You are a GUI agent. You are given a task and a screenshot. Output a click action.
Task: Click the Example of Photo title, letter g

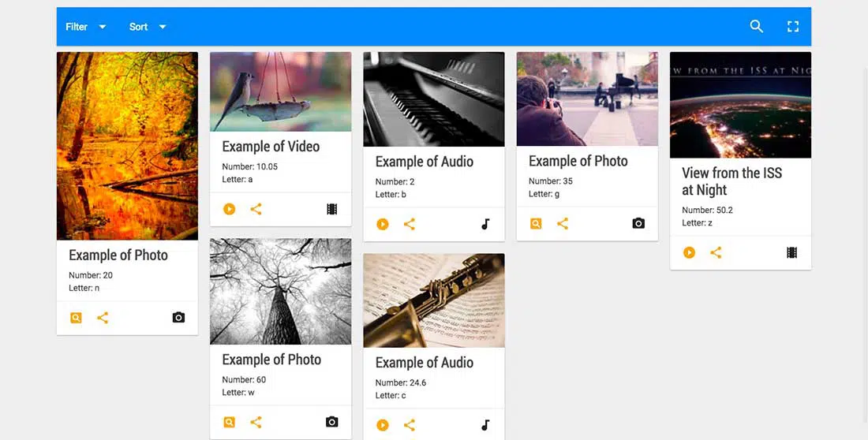(578, 161)
